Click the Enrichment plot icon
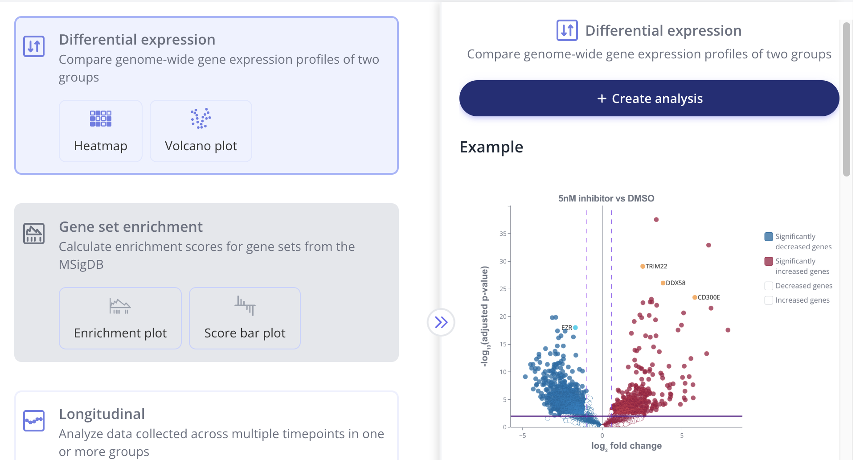Screen dimensions: 868x460 point(120,306)
